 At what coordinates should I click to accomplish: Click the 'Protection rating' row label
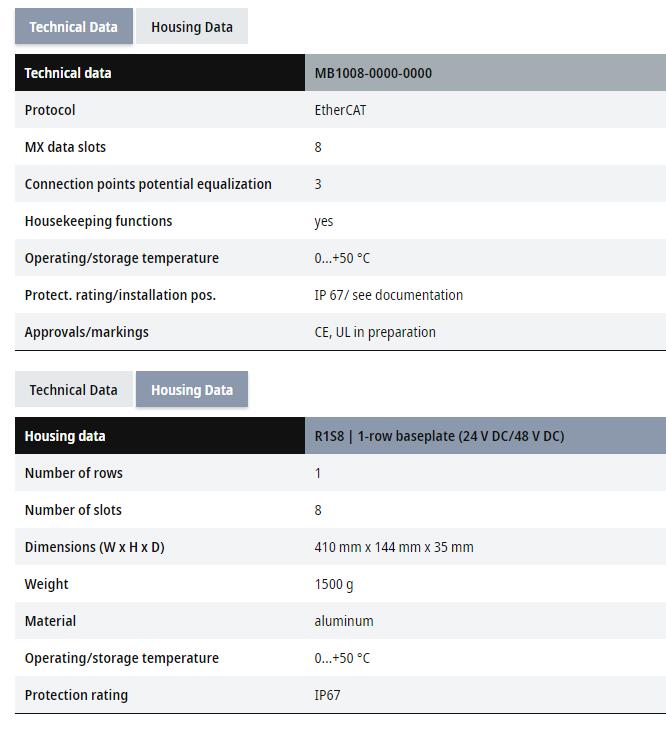[76, 695]
